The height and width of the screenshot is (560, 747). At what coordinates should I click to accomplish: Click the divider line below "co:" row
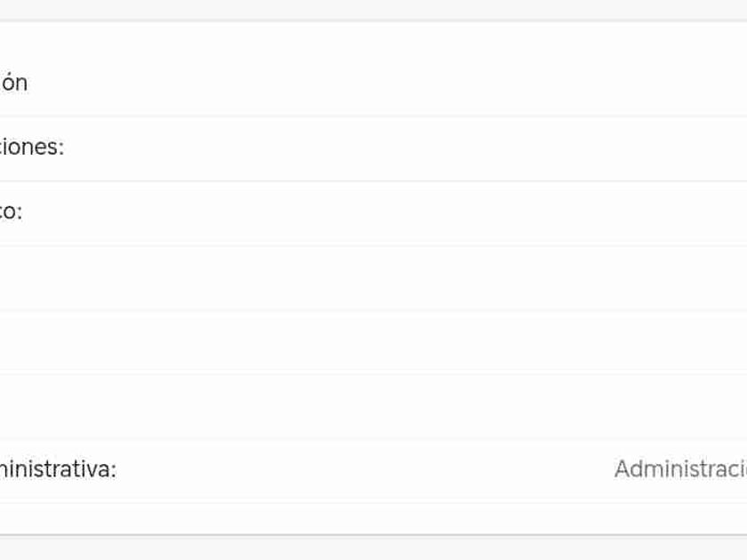point(373,245)
